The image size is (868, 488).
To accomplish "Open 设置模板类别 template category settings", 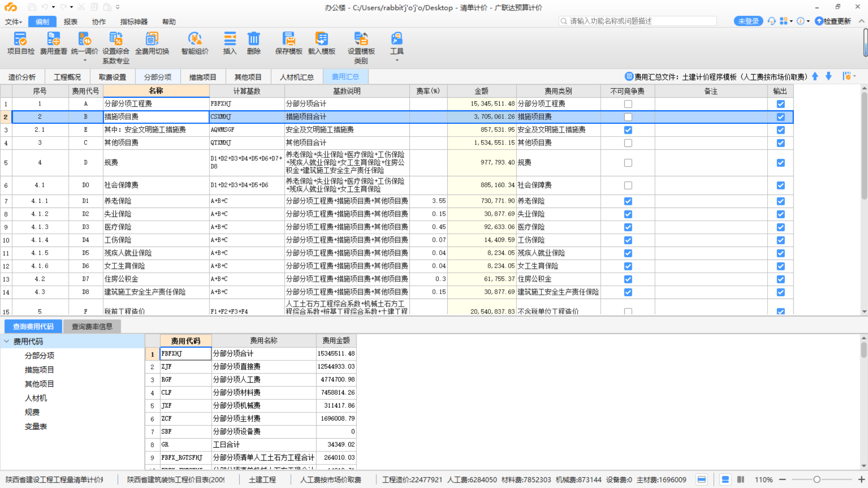I will click(361, 48).
